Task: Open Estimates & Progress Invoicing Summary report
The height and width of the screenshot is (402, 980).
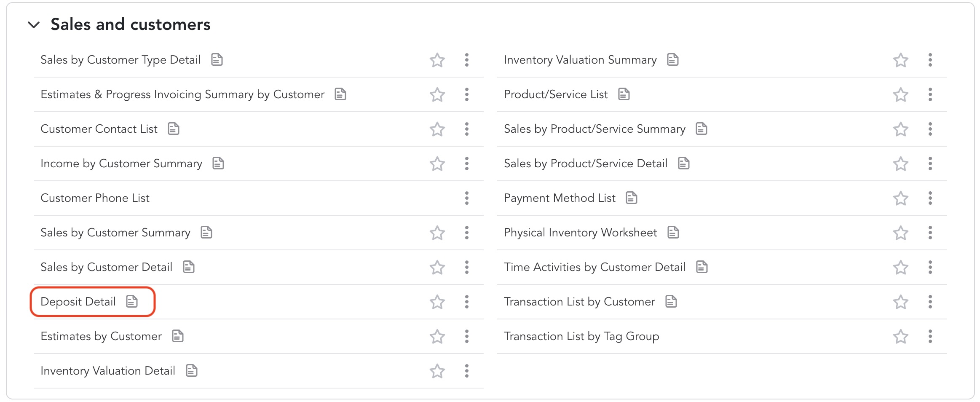Action: tap(182, 94)
